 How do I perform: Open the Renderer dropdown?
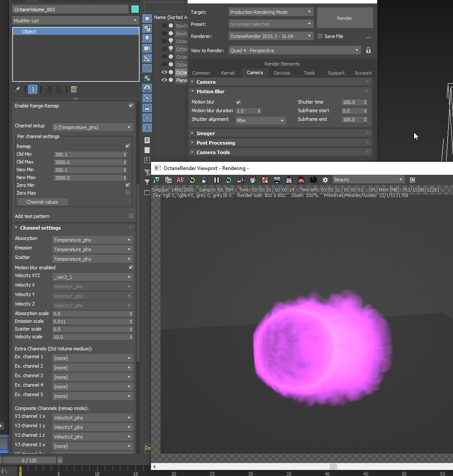271,36
